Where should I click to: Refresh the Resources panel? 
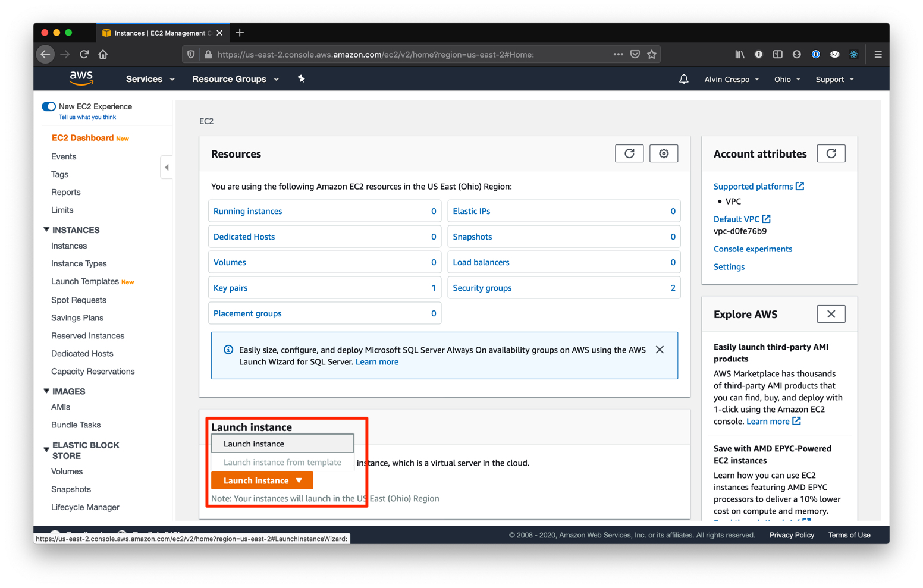[629, 153]
